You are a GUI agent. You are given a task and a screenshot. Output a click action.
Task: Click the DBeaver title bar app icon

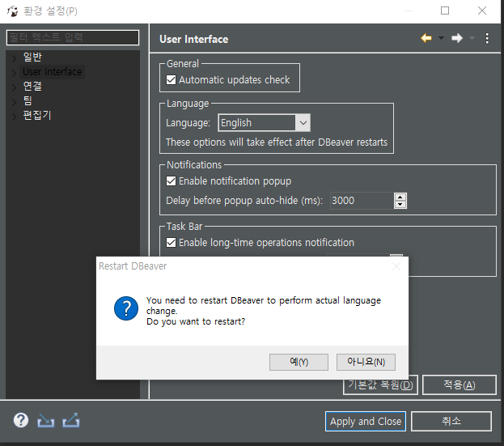12,11
